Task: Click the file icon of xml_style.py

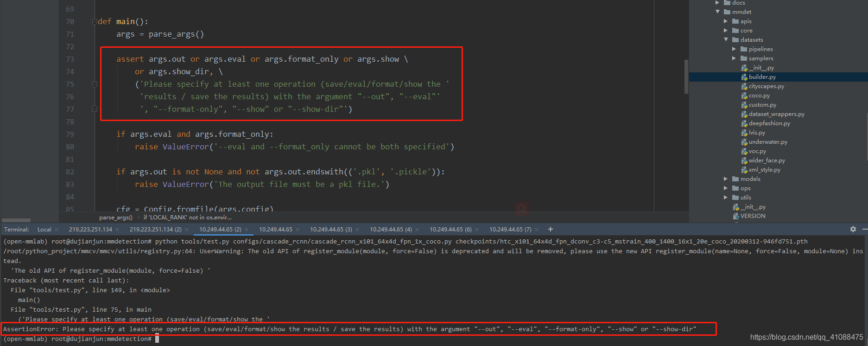Action: pyautogui.click(x=744, y=170)
